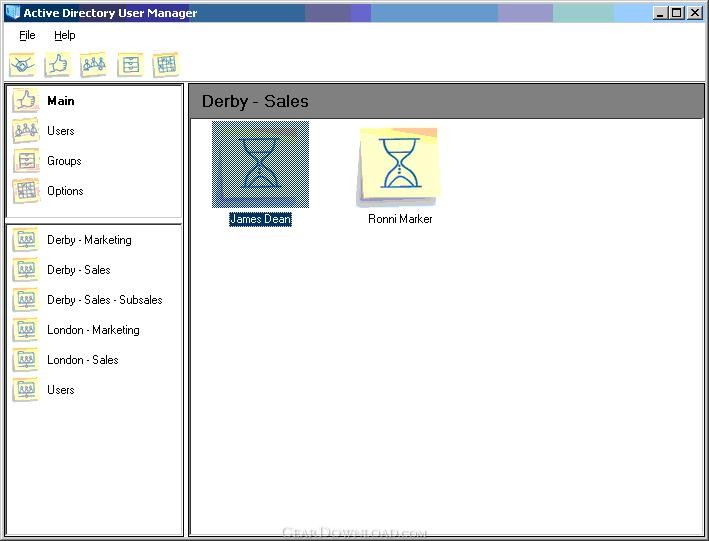Image resolution: width=709 pixels, height=541 pixels.
Task: Open the London - Marketing group
Action: (94, 330)
